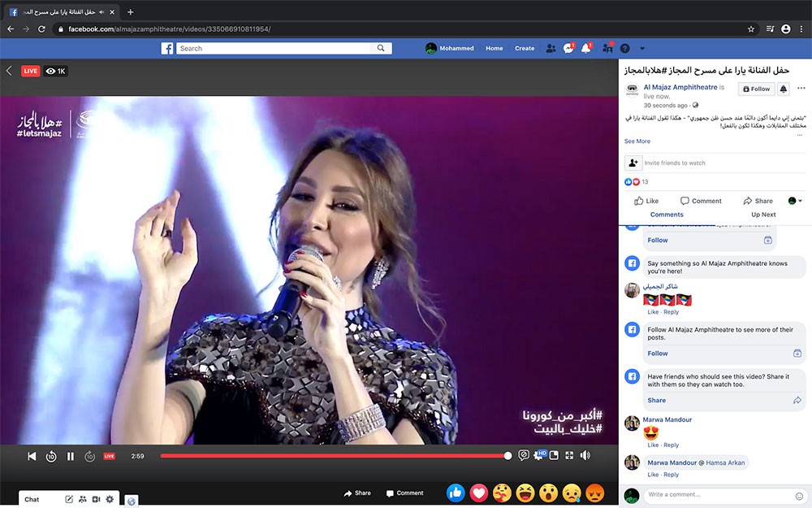The width and height of the screenshot is (812, 508).
Task: Rewind the video 10 seconds
Action: click(x=51, y=456)
